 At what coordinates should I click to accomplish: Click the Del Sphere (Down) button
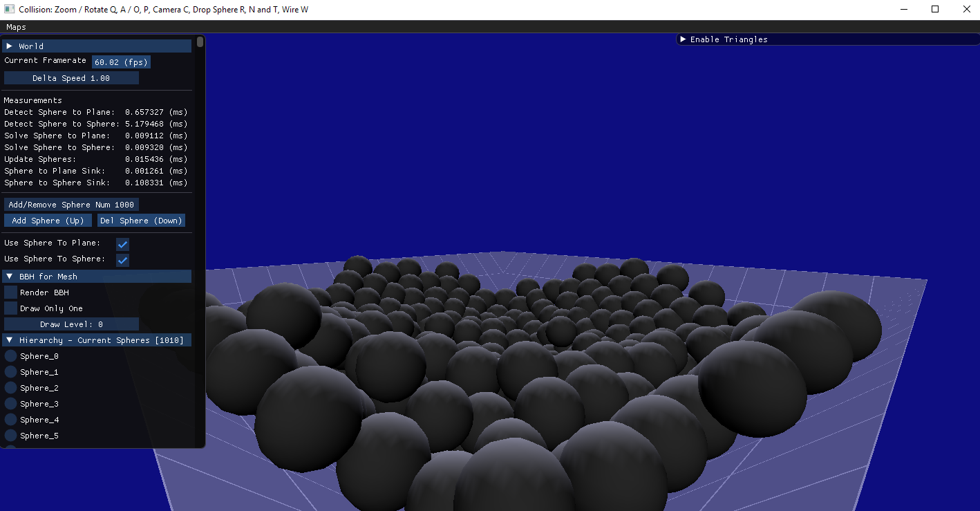pyautogui.click(x=141, y=221)
